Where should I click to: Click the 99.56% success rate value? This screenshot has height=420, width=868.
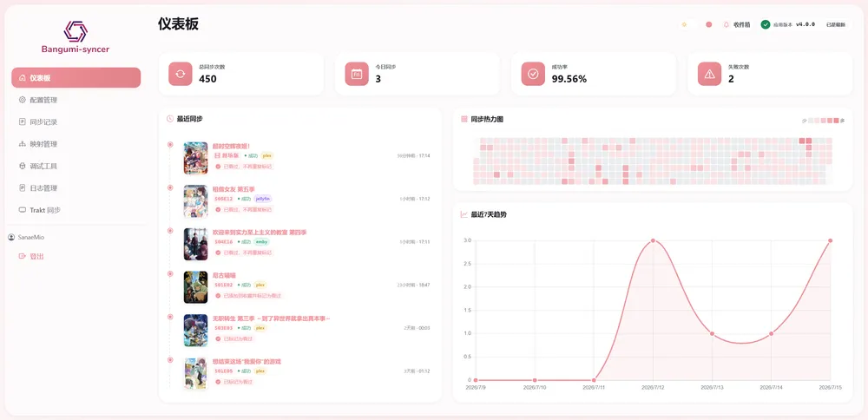(x=569, y=79)
